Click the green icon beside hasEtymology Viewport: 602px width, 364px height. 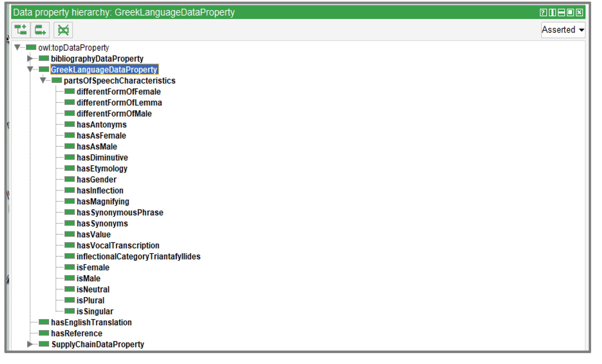click(x=69, y=168)
